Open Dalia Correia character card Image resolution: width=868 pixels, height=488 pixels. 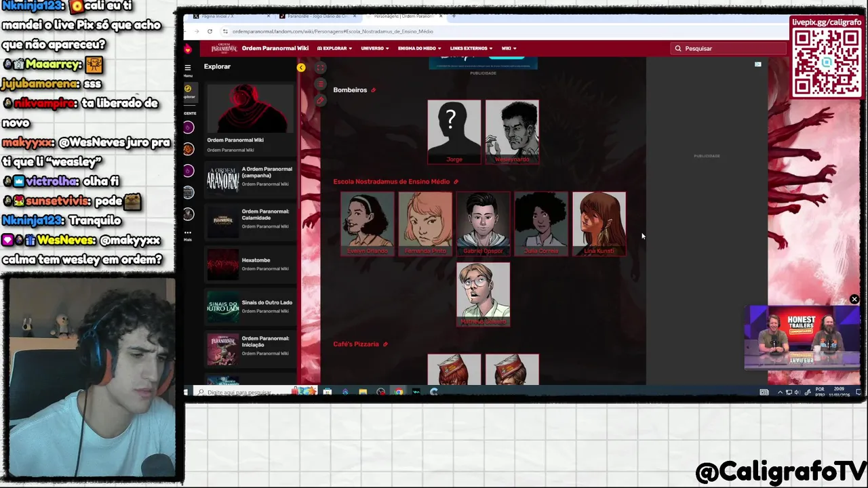click(x=541, y=224)
